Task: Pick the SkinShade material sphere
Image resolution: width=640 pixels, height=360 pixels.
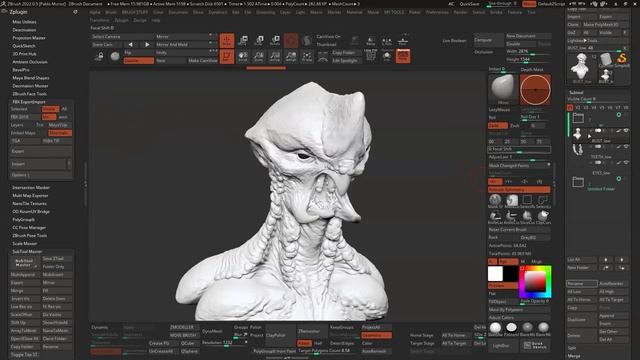Action: point(495,328)
